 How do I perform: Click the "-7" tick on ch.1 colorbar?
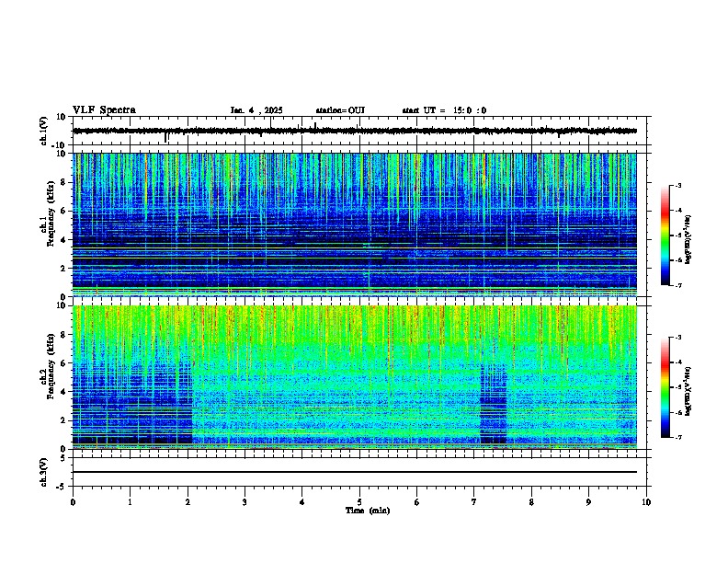[677, 285]
